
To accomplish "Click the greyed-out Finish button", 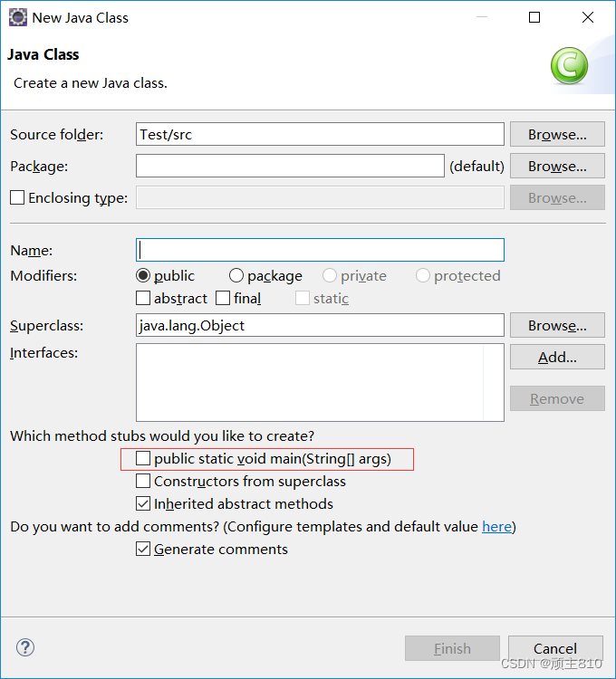I will tap(452, 648).
